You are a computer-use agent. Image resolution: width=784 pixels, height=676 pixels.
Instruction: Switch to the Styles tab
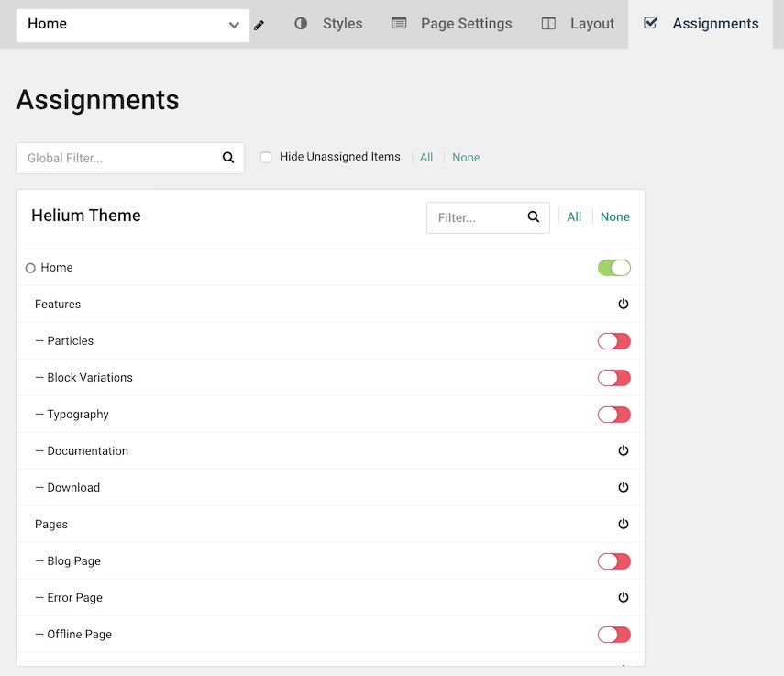pos(328,24)
